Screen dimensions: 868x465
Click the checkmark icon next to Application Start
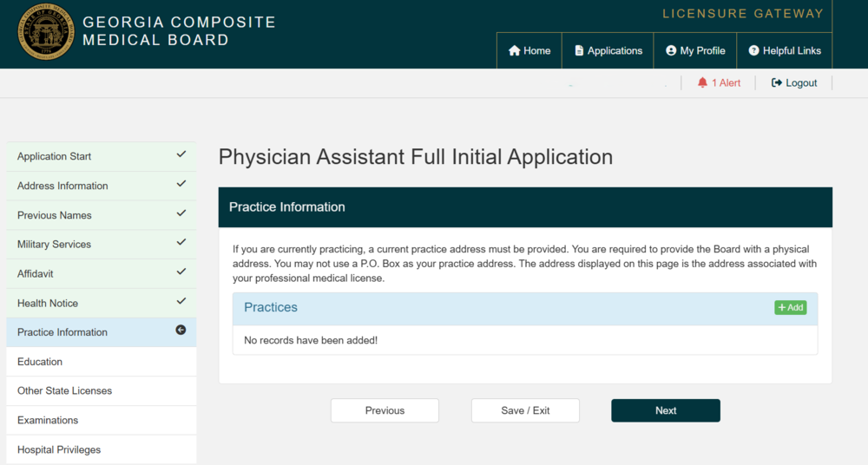[x=181, y=154]
